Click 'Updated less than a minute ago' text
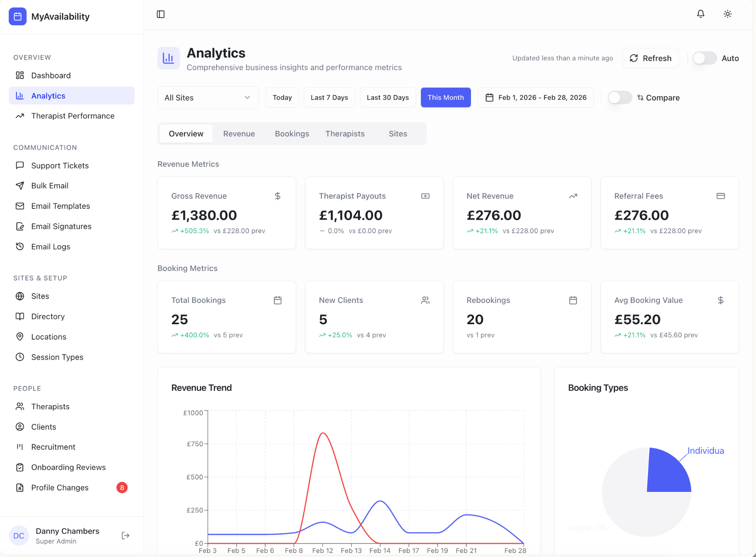The image size is (756, 557). click(x=563, y=58)
